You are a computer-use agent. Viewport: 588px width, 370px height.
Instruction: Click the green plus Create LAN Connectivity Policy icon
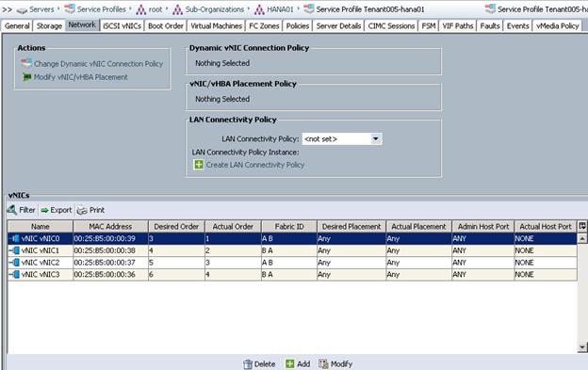coord(199,165)
